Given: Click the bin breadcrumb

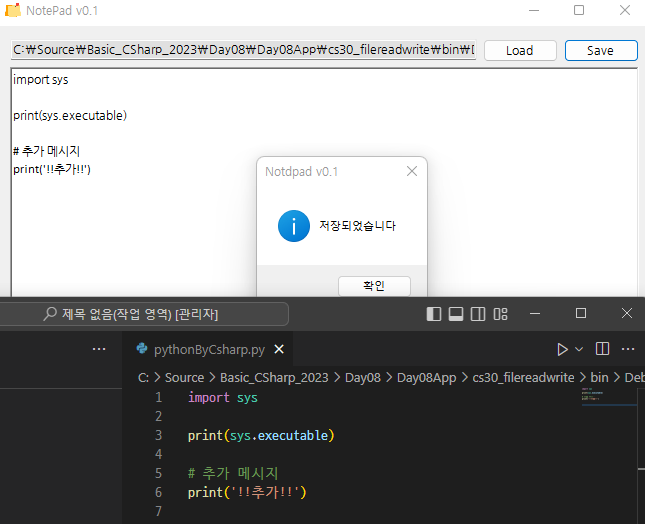Looking at the screenshot, I should pos(599,378).
